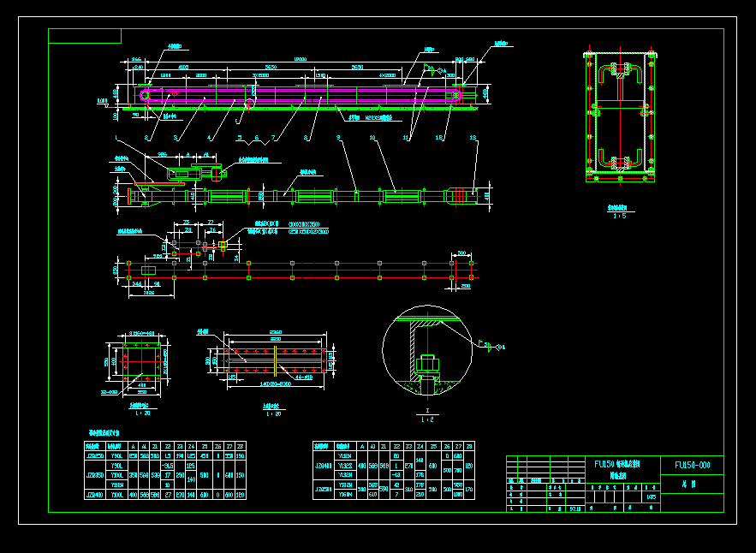This screenshot has width=756, height=553.
Task: Select the motor and reducer in top view
Action: pyautogui.click(x=197, y=173)
